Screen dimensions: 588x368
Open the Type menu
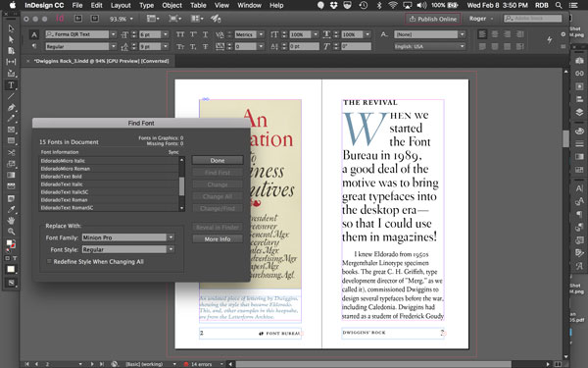point(146,5)
